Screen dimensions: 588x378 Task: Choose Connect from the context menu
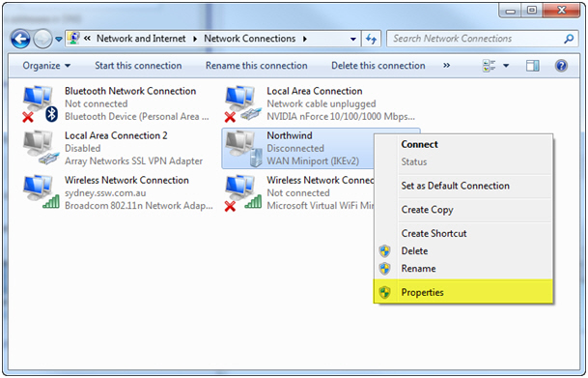(463, 144)
